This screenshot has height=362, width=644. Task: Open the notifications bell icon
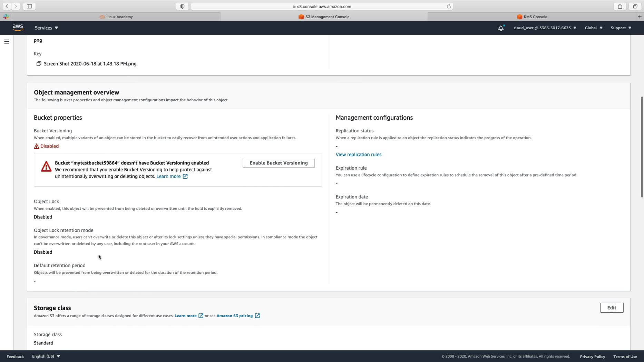(x=501, y=28)
